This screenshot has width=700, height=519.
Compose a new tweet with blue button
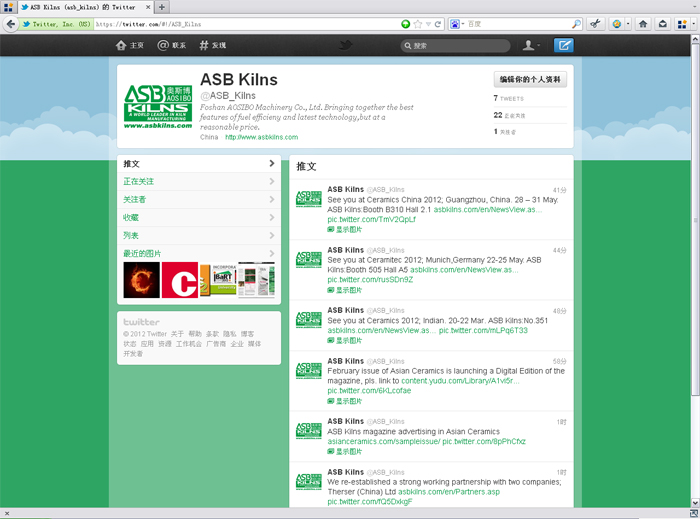563,45
